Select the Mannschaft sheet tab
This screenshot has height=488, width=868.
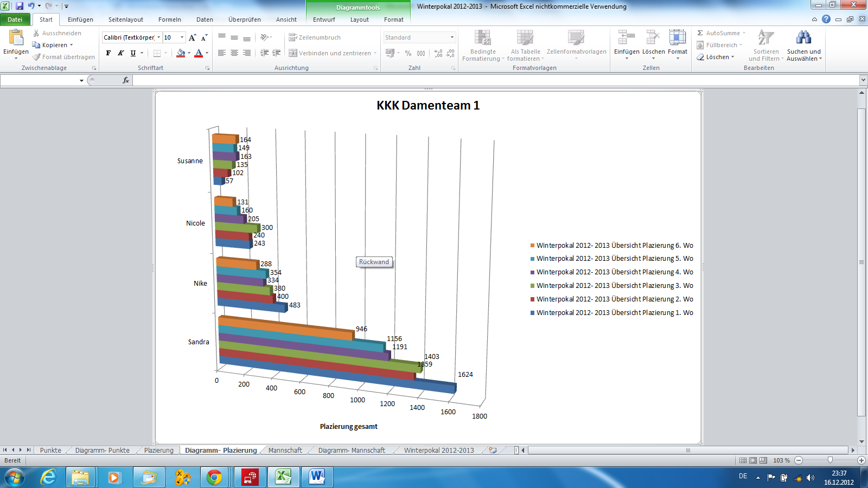(x=285, y=450)
